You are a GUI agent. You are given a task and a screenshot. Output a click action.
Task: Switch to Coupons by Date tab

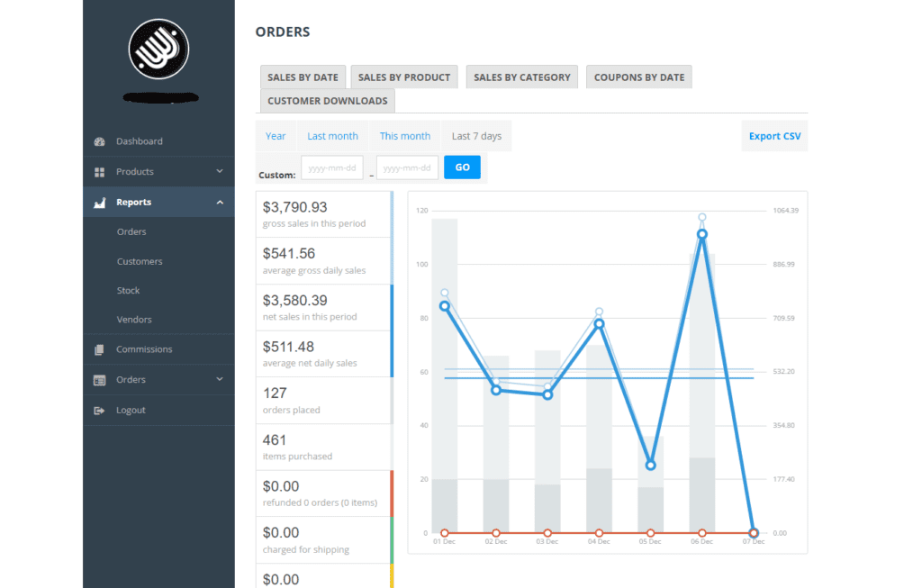(639, 77)
